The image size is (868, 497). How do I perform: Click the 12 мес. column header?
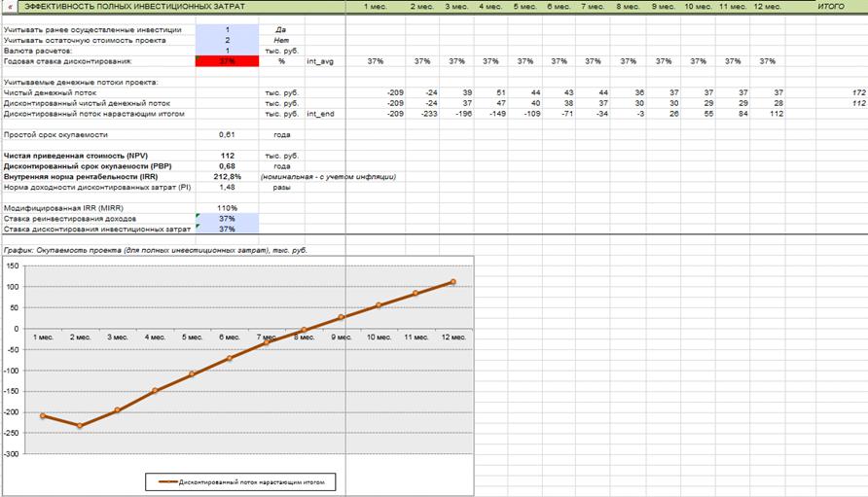(767, 7)
